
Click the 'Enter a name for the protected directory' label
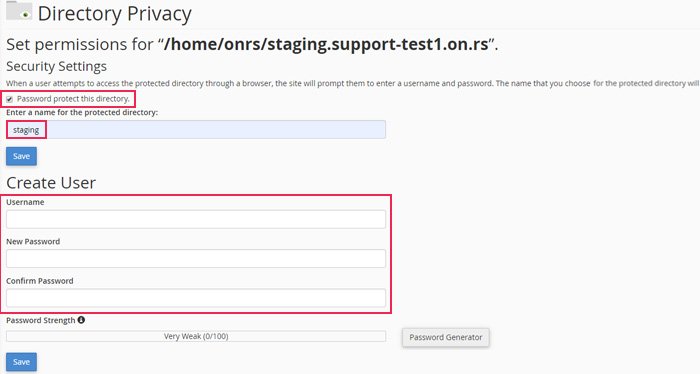point(82,112)
